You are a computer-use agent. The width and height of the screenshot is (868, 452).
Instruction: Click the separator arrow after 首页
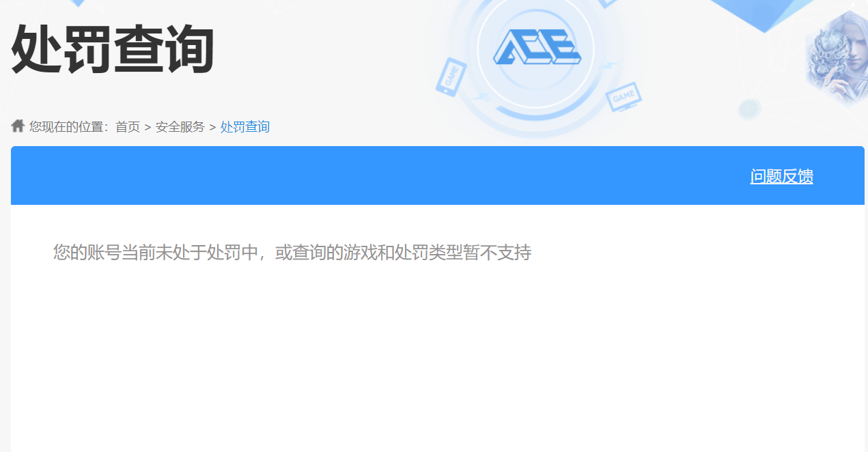pos(148,127)
